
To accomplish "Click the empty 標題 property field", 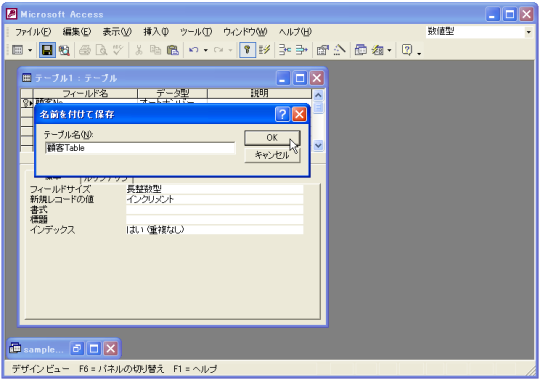I will pos(214,219).
